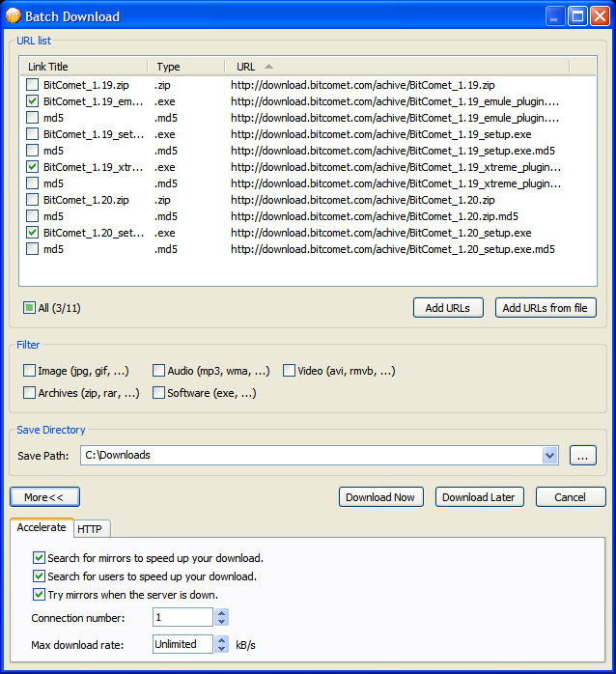Click the Max download rate field
The height and width of the screenshot is (674, 616).
(182, 644)
